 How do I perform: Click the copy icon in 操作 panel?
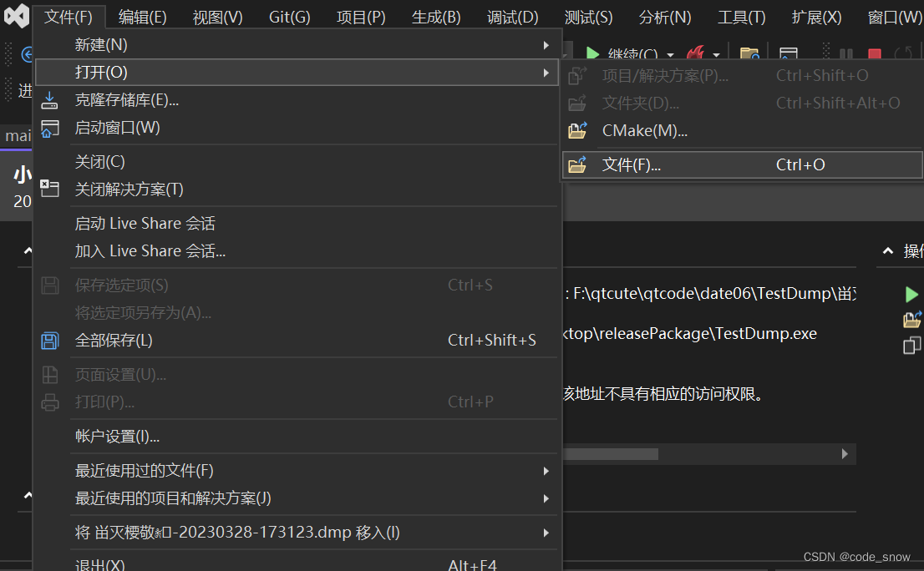(911, 345)
